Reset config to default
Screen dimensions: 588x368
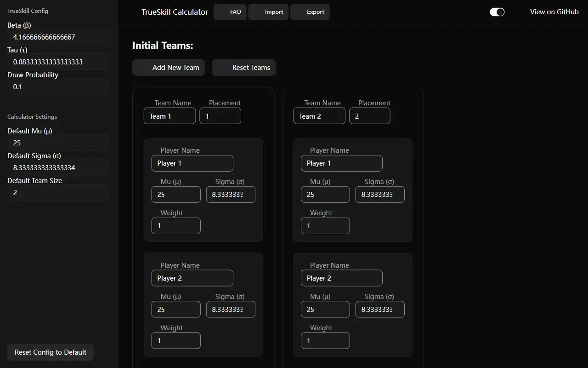click(x=51, y=352)
